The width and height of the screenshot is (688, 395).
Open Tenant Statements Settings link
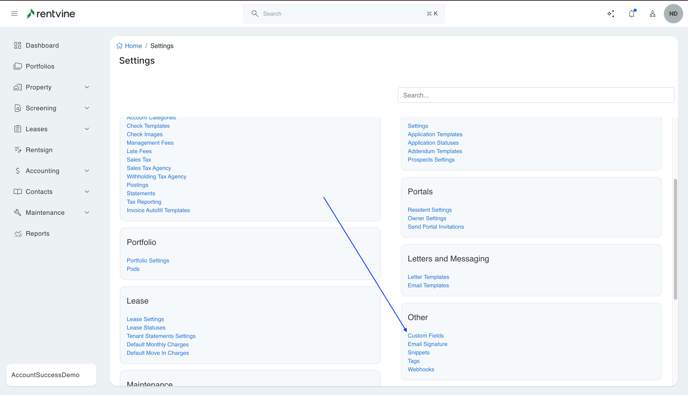pyautogui.click(x=161, y=336)
